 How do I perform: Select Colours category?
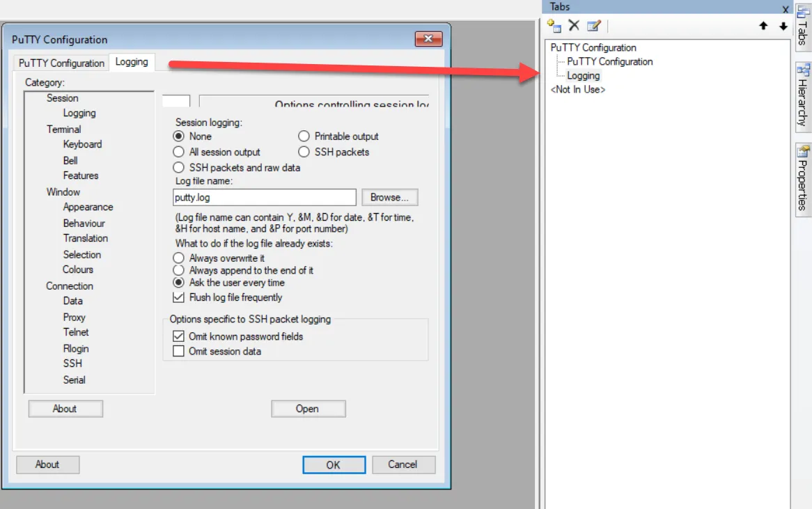(78, 269)
